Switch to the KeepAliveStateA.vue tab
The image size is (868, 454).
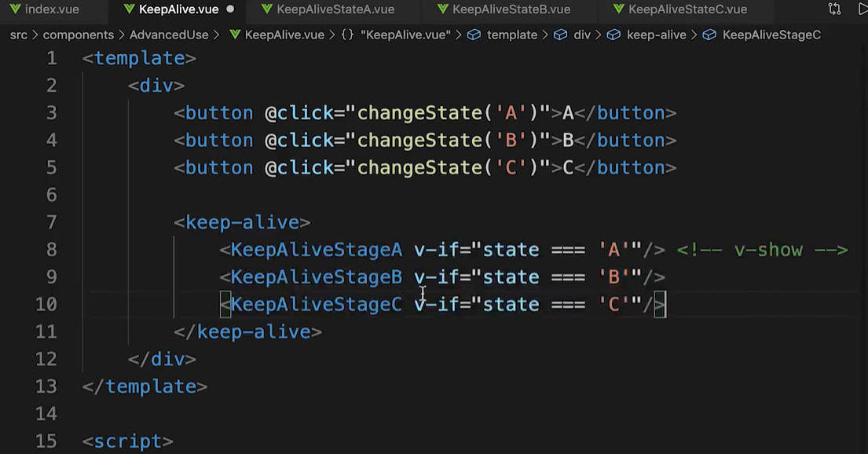335,9
